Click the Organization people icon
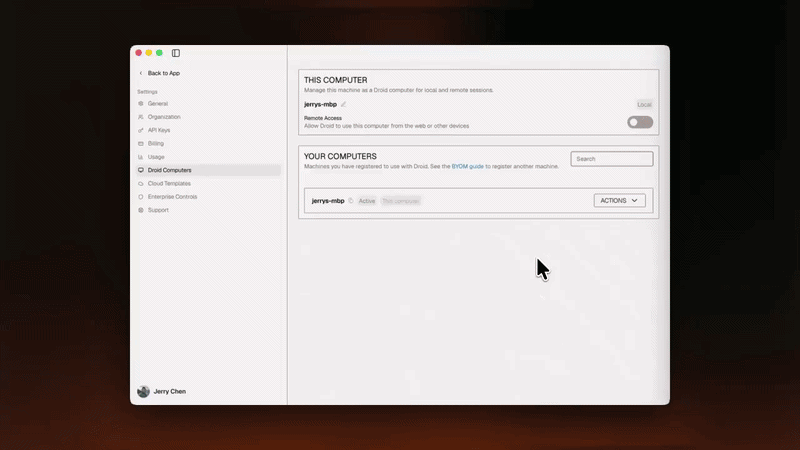Image resolution: width=800 pixels, height=450 pixels. 141,117
